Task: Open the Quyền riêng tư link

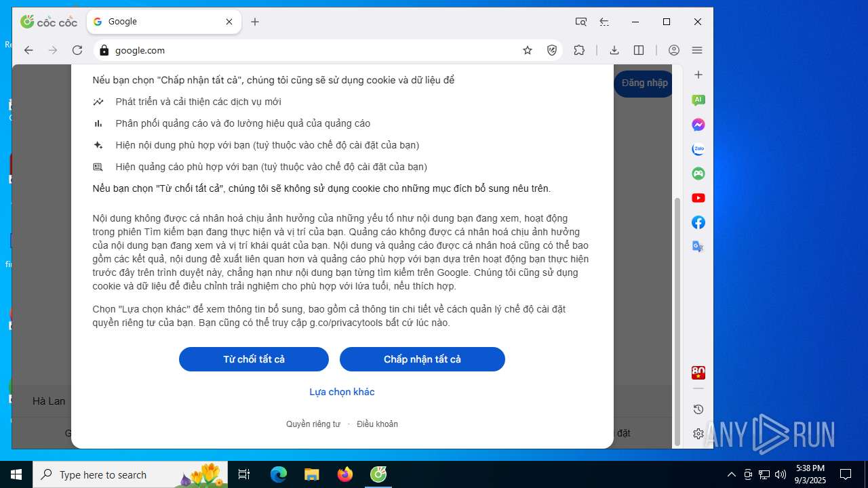Action: [313, 424]
